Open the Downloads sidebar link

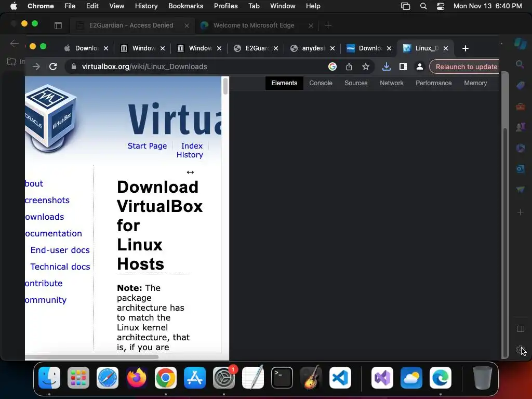(45, 217)
